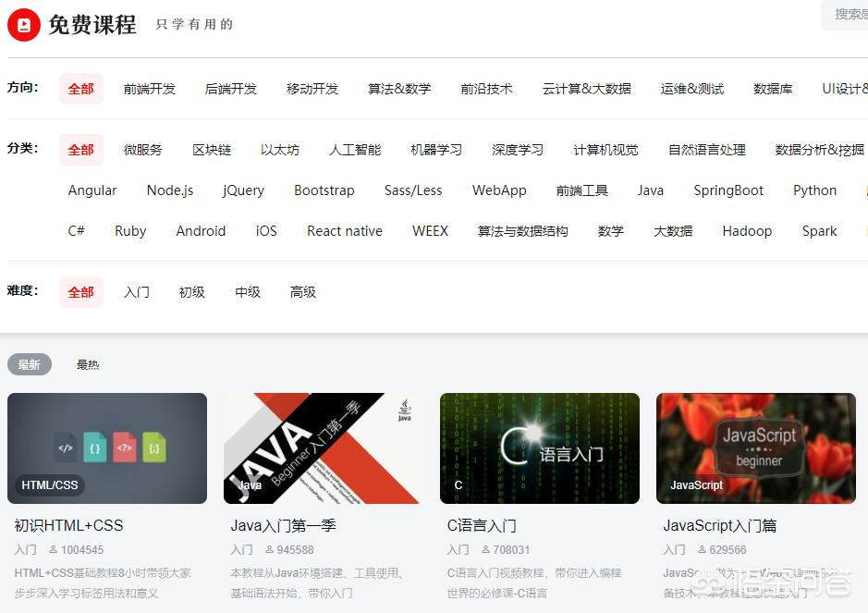The width and height of the screenshot is (868, 613).
Task: Select the 机器学习 category
Action: coord(436,150)
